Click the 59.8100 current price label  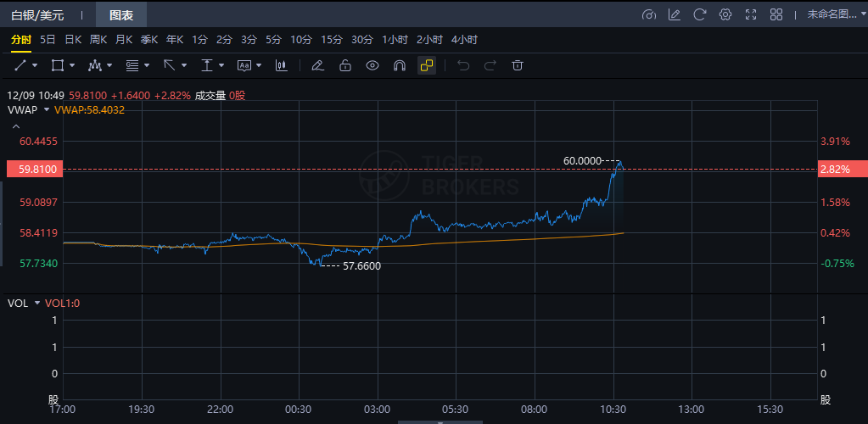(x=38, y=170)
